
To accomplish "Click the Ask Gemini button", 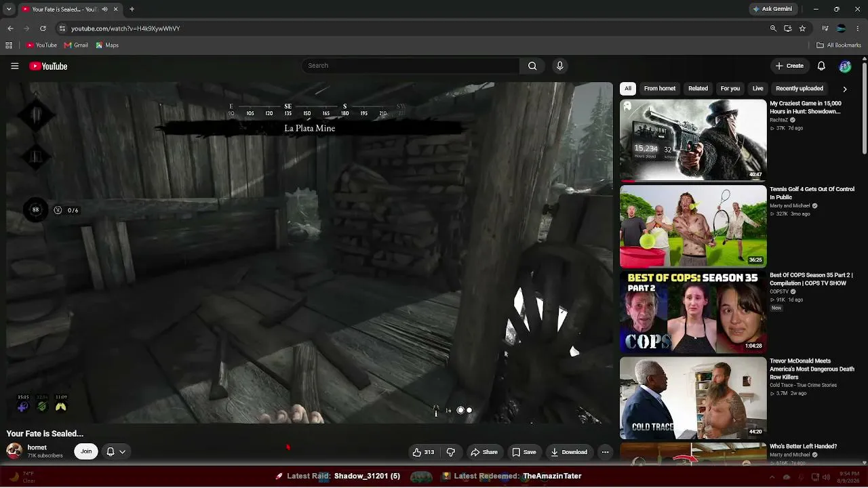I will 772,9.
